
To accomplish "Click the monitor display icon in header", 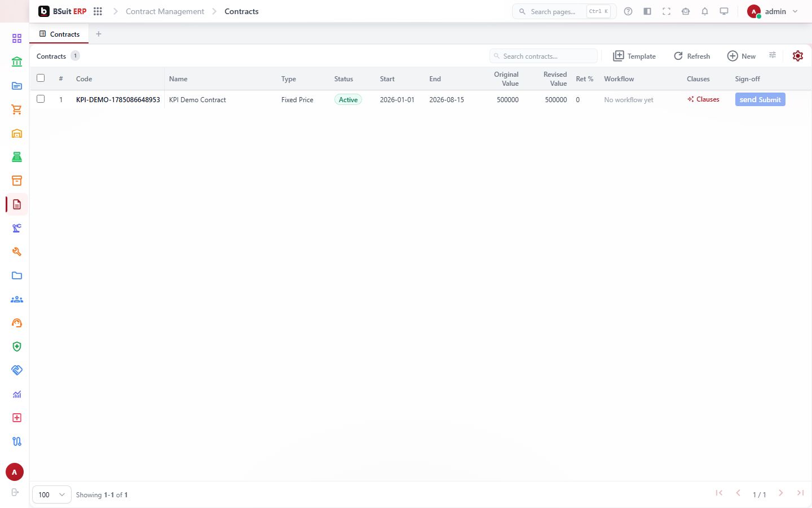I will (724, 11).
